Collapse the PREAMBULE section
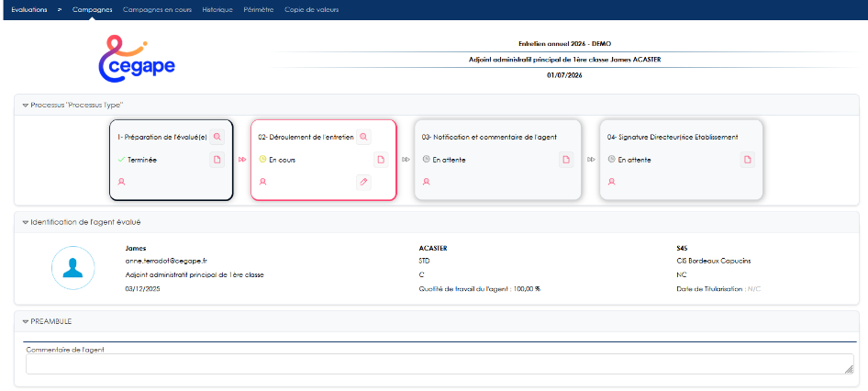Viewport: 868px width, 391px height. click(x=26, y=322)
